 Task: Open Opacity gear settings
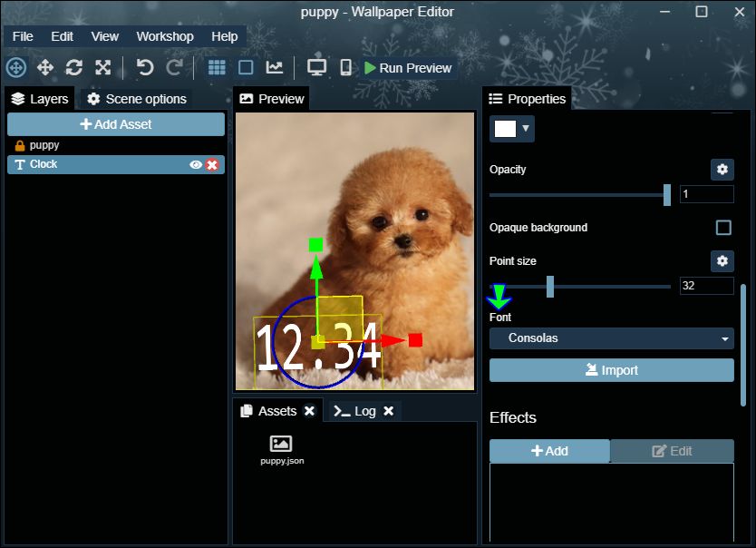click(722, 170)
